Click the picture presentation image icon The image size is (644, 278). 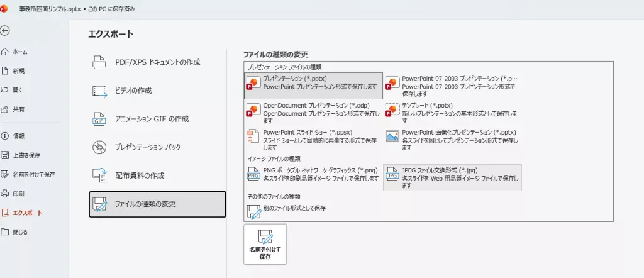point(392,136)
